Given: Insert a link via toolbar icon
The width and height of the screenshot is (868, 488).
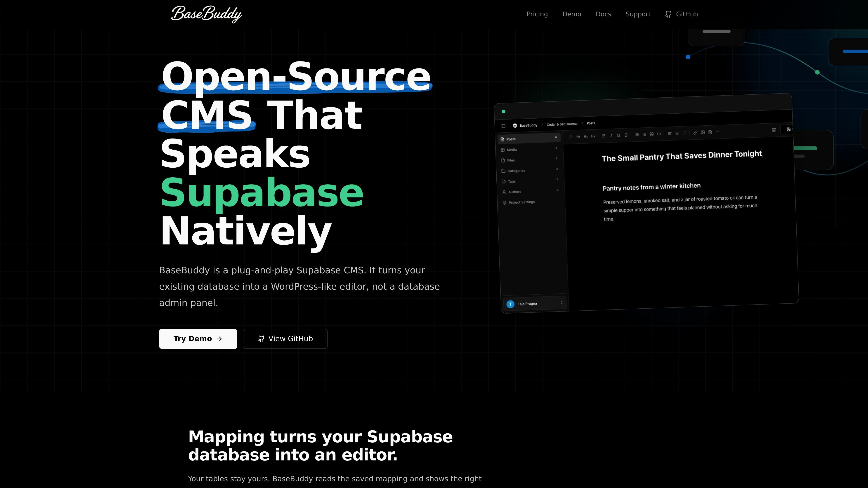Looking at the screenshot, I should coord(695,133).
